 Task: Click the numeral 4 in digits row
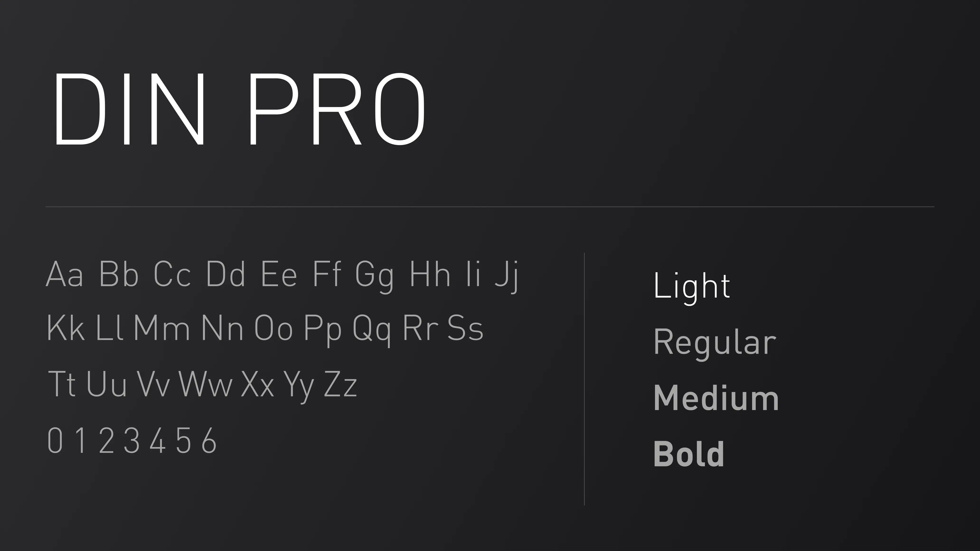(157, 440)
